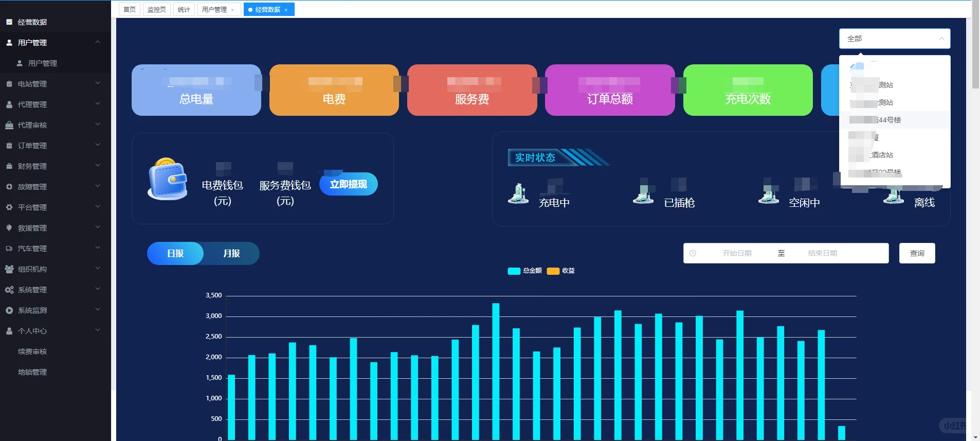The height and width of the screenshot is (441, 980).
Task: Click the clock icon in the date range picker
Action: coord(693,253)
